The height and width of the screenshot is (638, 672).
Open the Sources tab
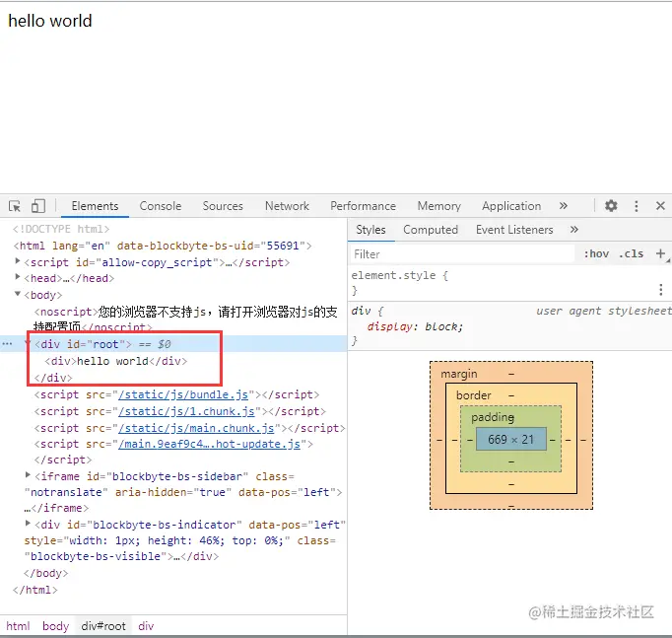coord(223,206)
